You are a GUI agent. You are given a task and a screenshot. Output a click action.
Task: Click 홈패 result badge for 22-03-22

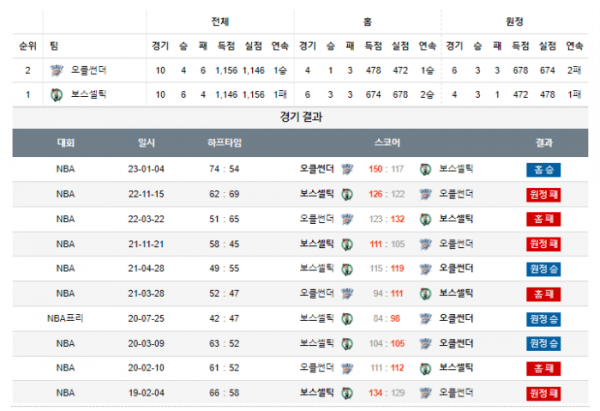click(543, 219)
